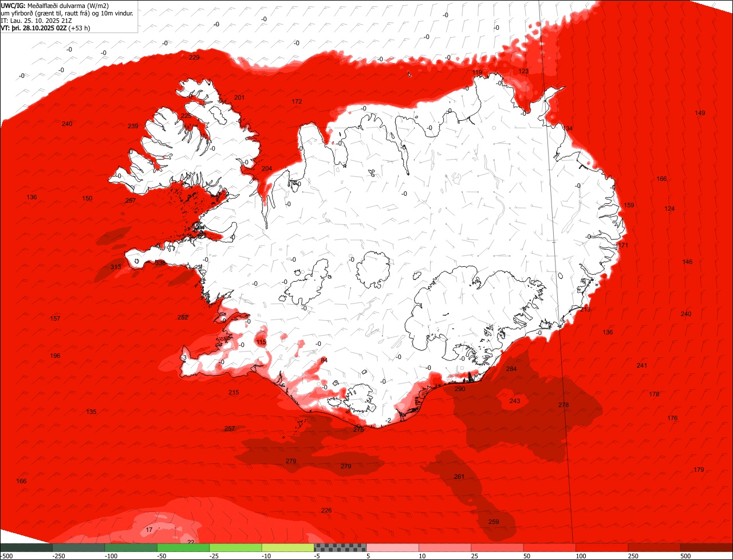The height and width of the screenshot is (560, 733).
Task: Pick the checkered -5 to 5 legend band
Action: (340, 547)
